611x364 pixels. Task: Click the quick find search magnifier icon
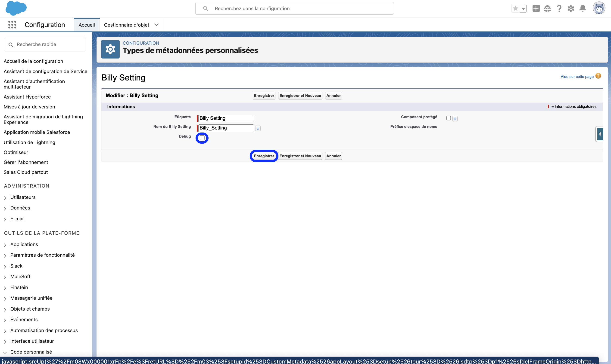click(11, 45)
